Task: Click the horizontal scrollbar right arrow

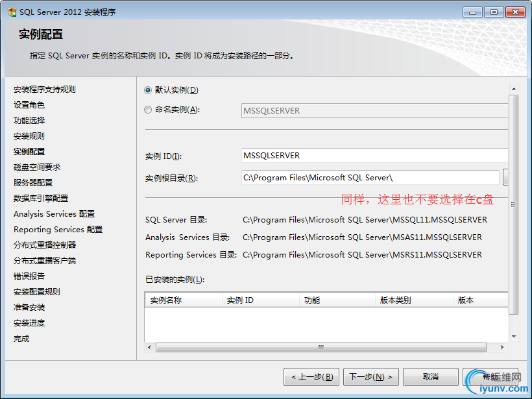Action: tap(503, 348)
